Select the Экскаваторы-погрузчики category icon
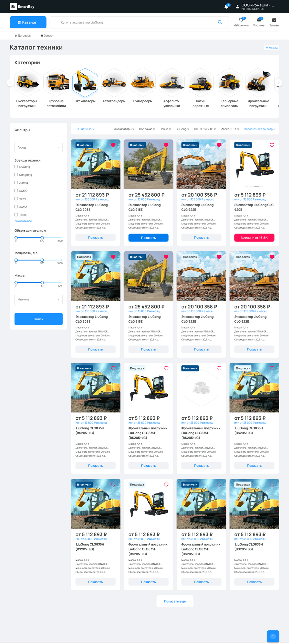The image size is (289, 644). tap(27, 83)
